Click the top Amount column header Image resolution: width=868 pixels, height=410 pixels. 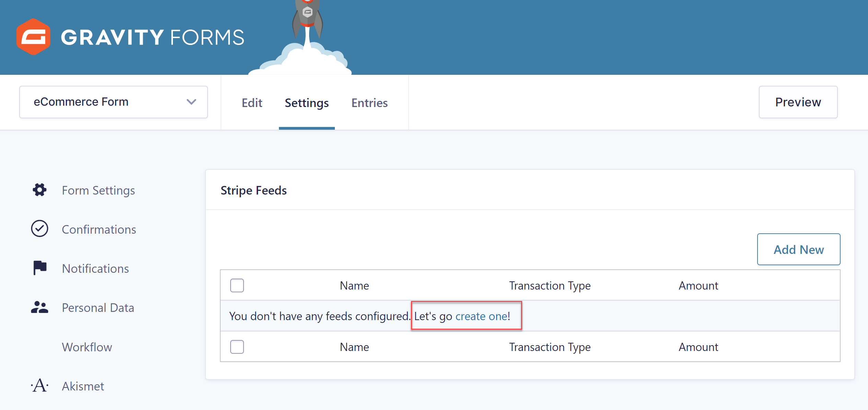(698, 285)
